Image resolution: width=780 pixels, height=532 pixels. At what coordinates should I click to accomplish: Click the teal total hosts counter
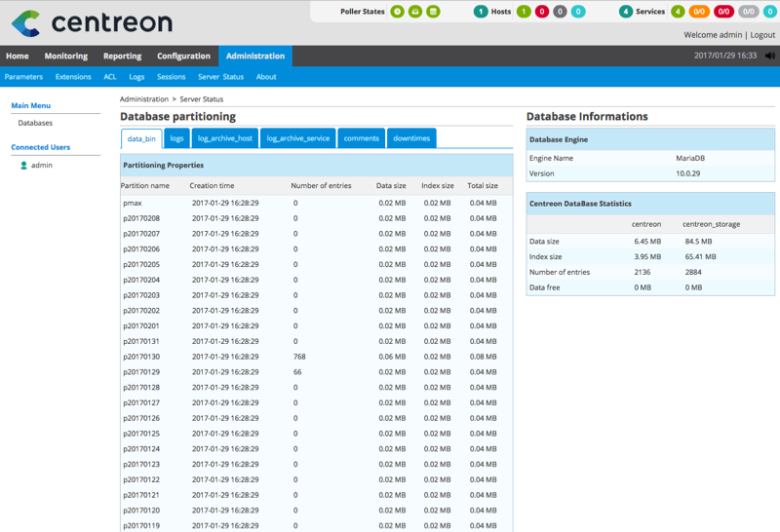tap(480, 12)
